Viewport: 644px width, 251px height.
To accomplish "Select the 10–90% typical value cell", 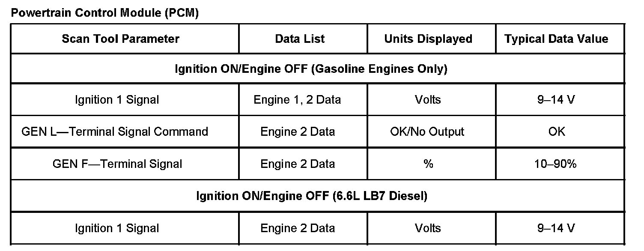I will tap(556, 164).
